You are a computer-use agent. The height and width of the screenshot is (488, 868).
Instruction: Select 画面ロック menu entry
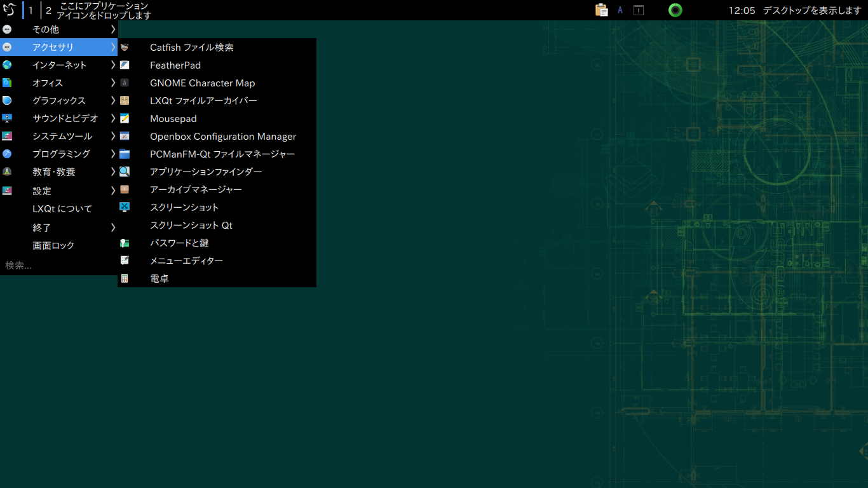(x=59, y=245)
